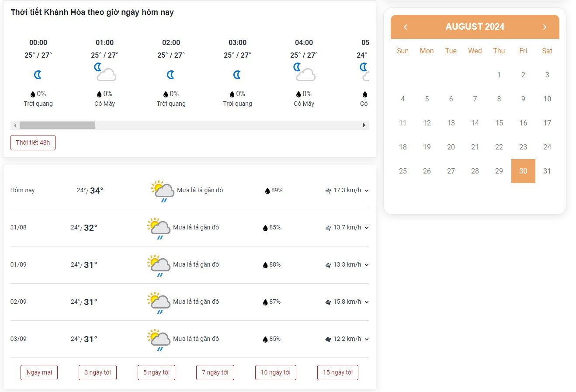Click the raindrop icon beside 89%
Viewport: 576px width, 392px height.
(x=267, y=191)
